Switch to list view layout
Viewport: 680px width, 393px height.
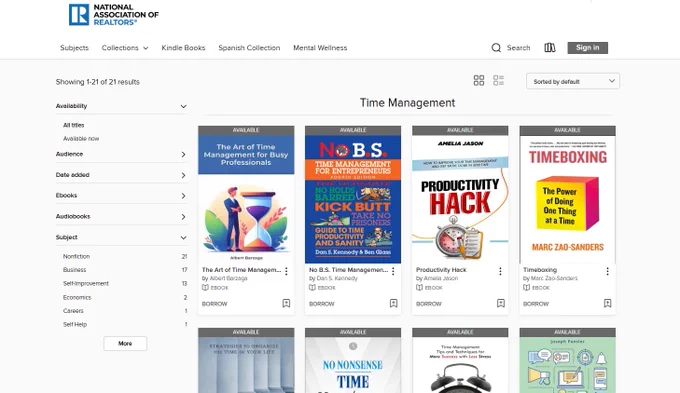[x=498, y=80]
